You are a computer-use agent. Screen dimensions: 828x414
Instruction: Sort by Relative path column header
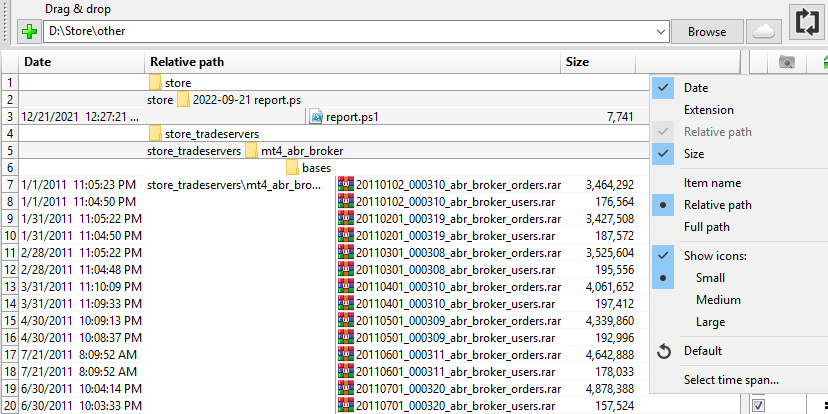[352, 62]
